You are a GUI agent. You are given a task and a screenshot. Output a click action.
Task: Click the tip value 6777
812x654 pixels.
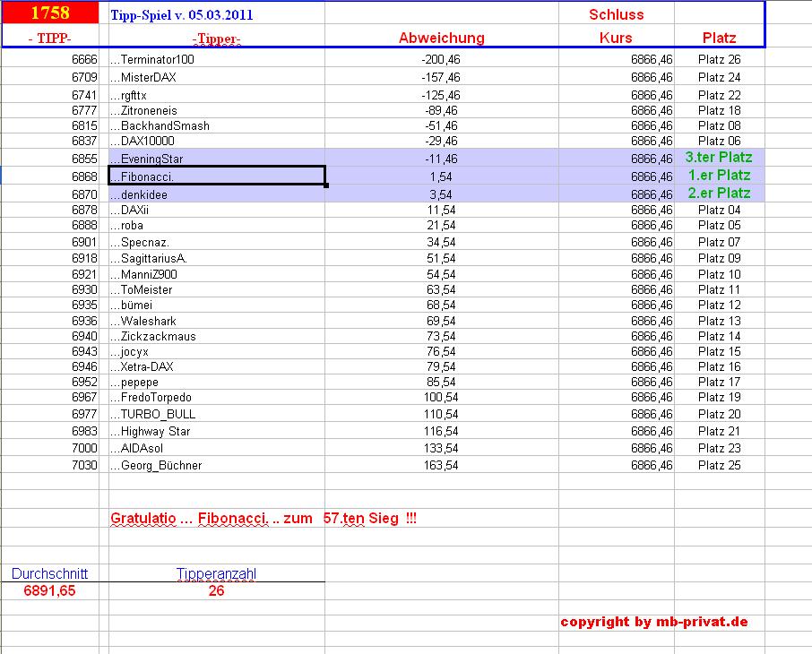84,110
